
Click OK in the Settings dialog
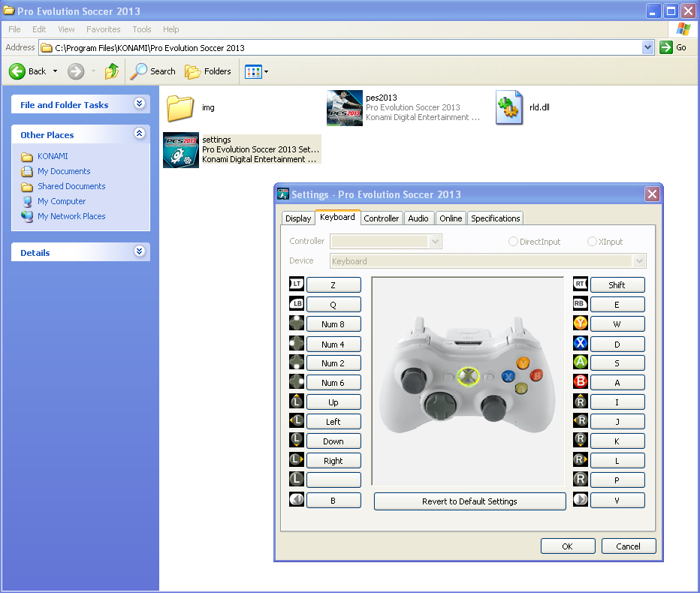point(567,546)
